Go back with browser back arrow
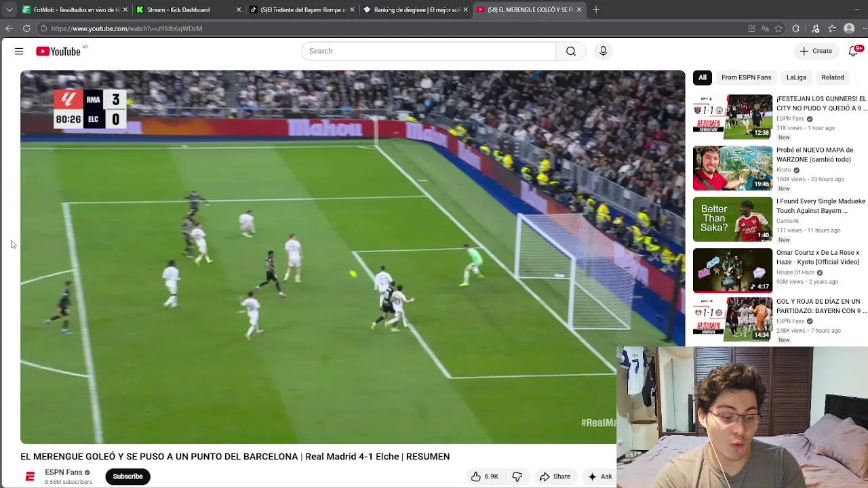Image resolution: width=868 pixels, height=488 pixels. click(9, 28)
